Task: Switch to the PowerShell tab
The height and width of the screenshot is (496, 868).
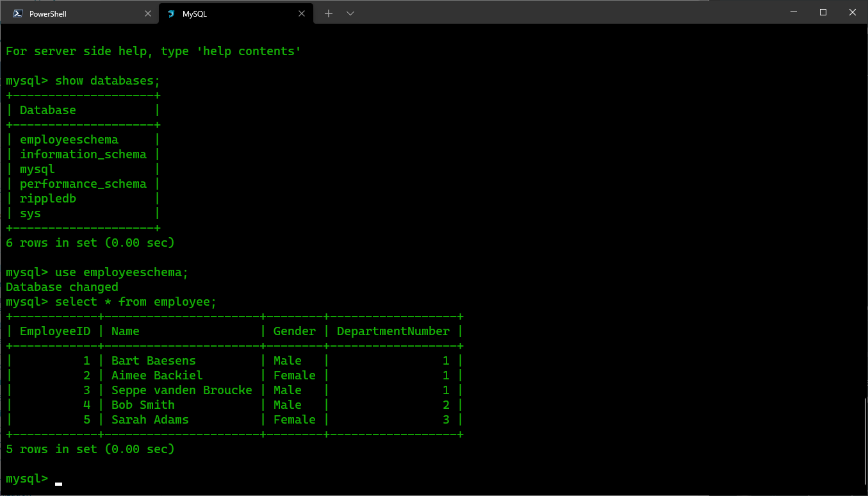Action: 64,13
